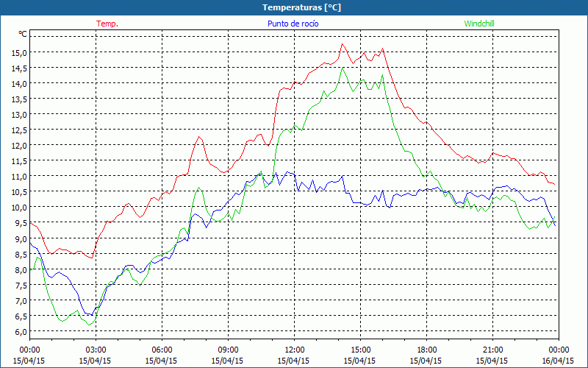Click the 8,5 y-axis value
The image size is (588, 368).
(x=21, y=254)
